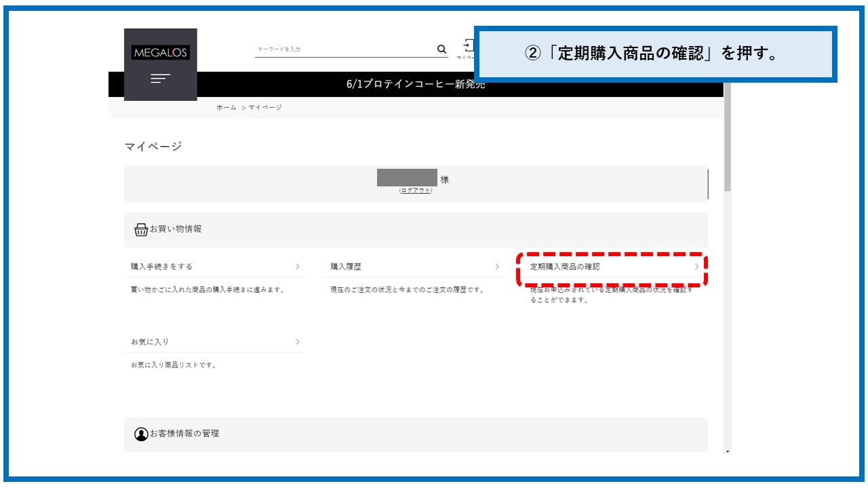
Task: Click the shopping basket icon in お買い物情報
Action: pos(141,229)
